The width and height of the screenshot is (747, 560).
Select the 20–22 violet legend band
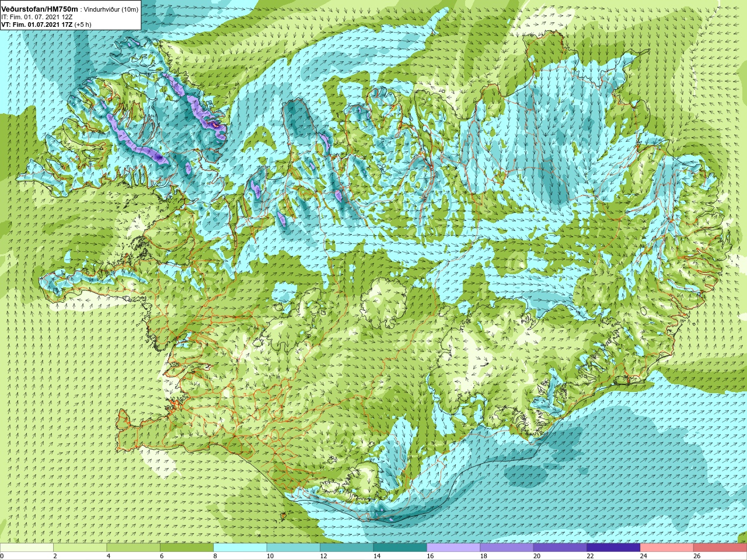coord(560,548)
